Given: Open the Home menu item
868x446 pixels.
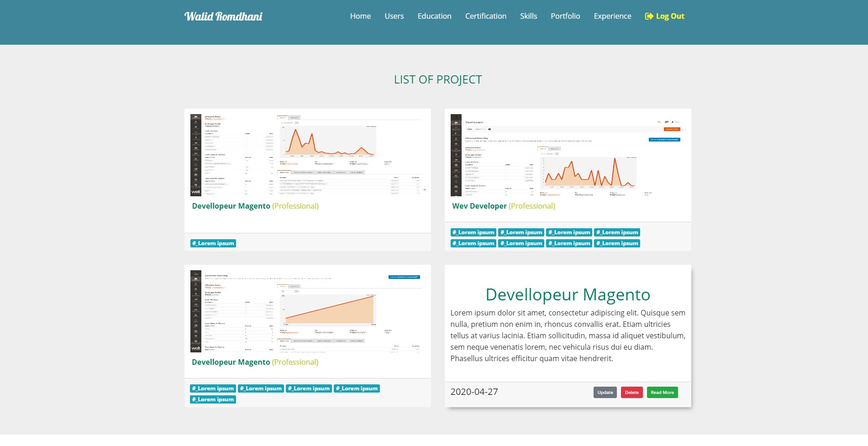Looking at the screenshot, I should pos(360,16).
